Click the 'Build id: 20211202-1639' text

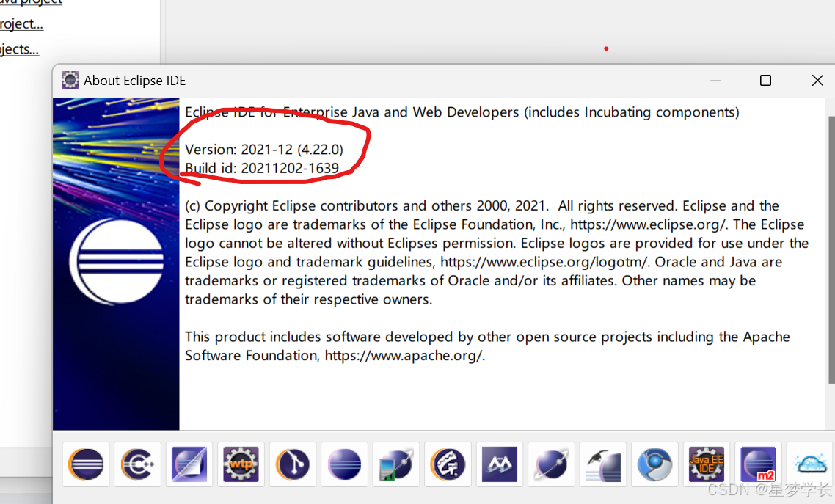262,168
